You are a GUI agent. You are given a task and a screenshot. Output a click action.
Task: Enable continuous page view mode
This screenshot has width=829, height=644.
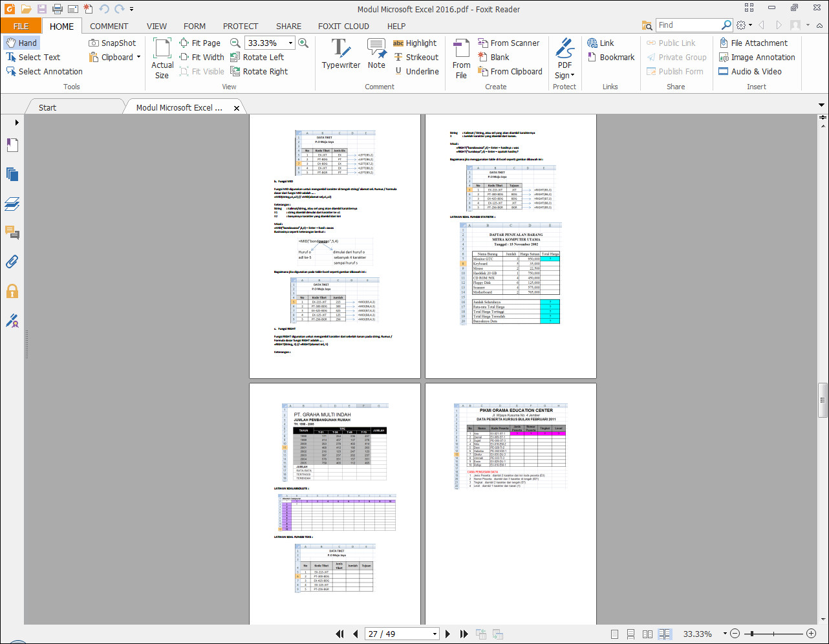[630, 634]
